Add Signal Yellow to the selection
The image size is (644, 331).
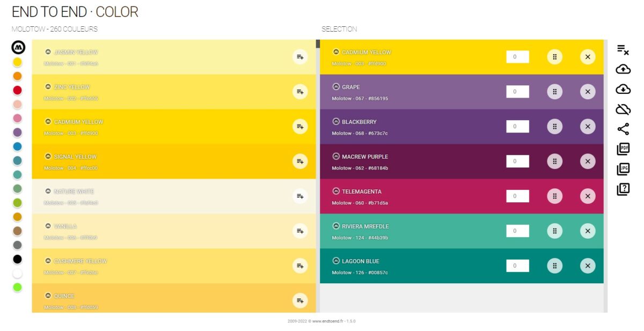[300, 161]
